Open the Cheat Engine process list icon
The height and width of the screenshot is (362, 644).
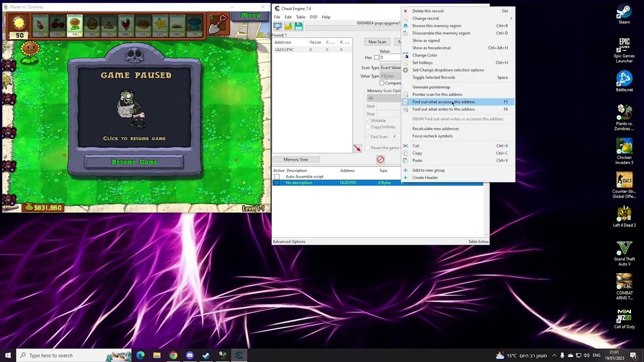pos(277,27)
